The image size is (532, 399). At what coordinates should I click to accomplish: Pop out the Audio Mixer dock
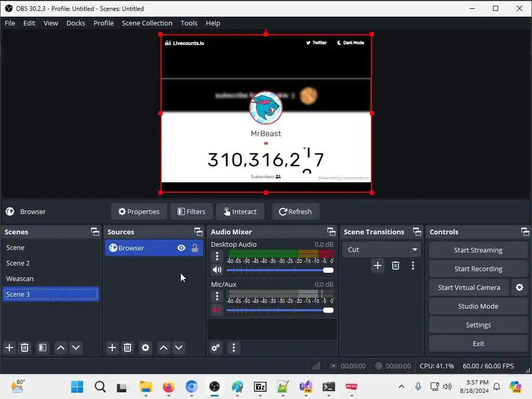(331, 232)
